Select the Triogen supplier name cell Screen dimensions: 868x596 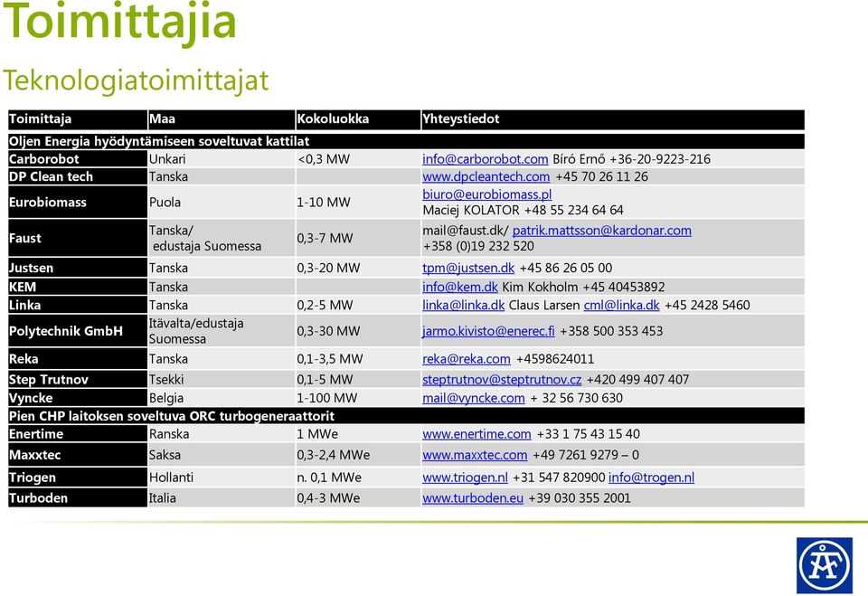coord(78,478)
